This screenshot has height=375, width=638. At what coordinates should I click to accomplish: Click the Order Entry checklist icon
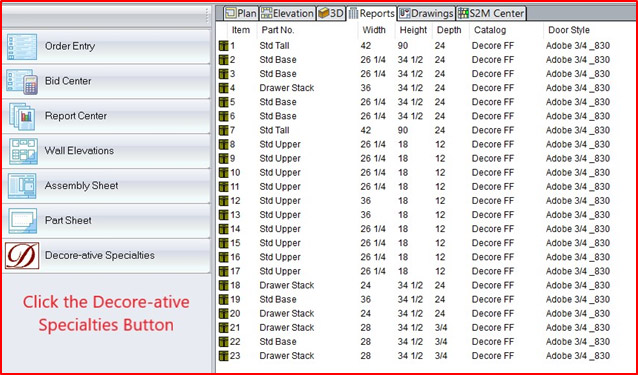(22, 47)
